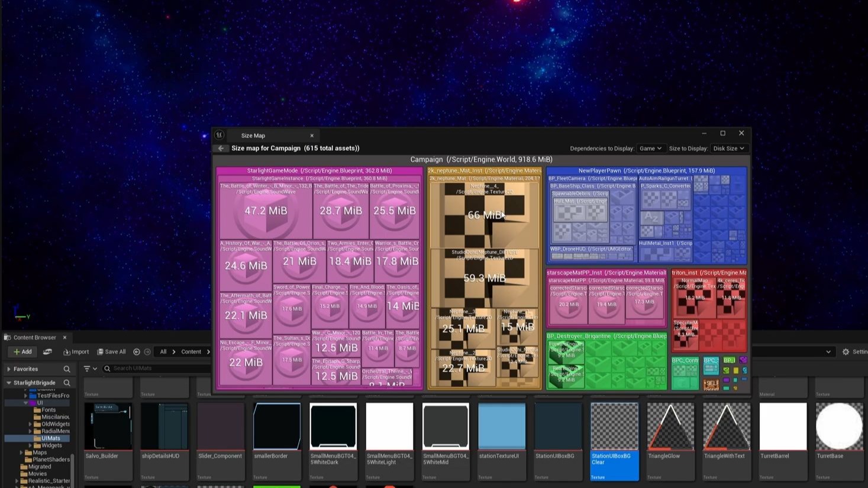Select the Salvo_Builder texture asset
Image resolution: width=868 pixels, height=488 pixels.
108,441
